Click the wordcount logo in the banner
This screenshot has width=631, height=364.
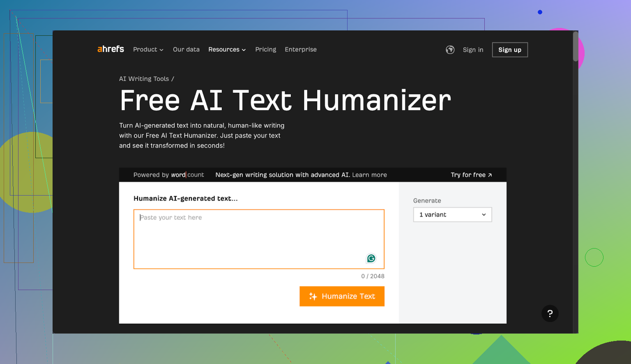[x=187, y=175]
